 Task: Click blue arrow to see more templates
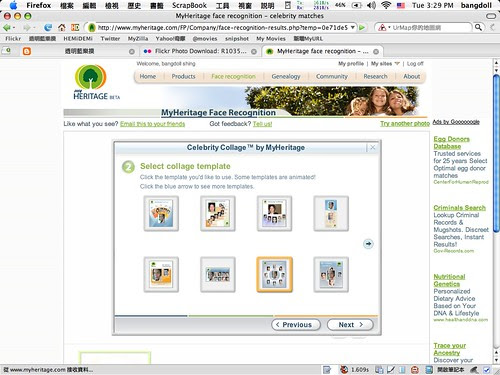(x=368, y=244)
